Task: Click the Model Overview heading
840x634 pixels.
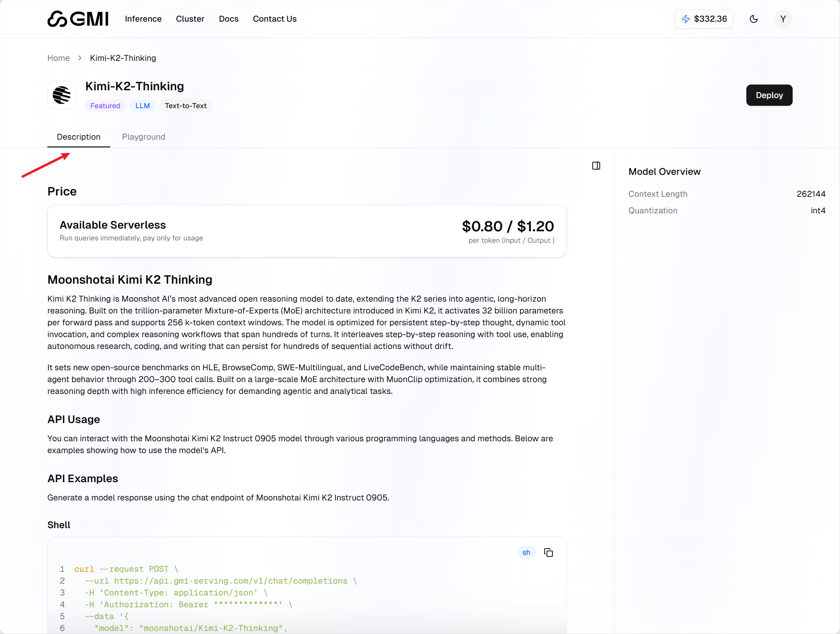Action: (664, 171)
